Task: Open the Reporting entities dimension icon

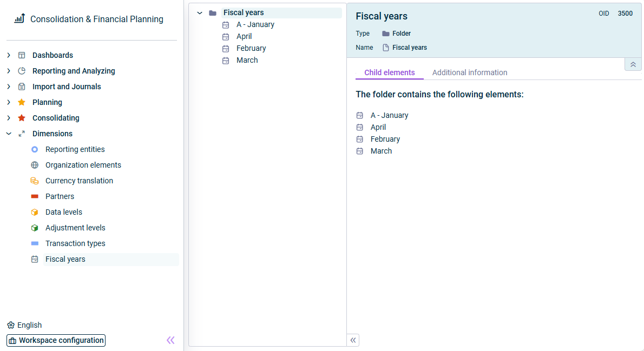Action: [35, 149]
